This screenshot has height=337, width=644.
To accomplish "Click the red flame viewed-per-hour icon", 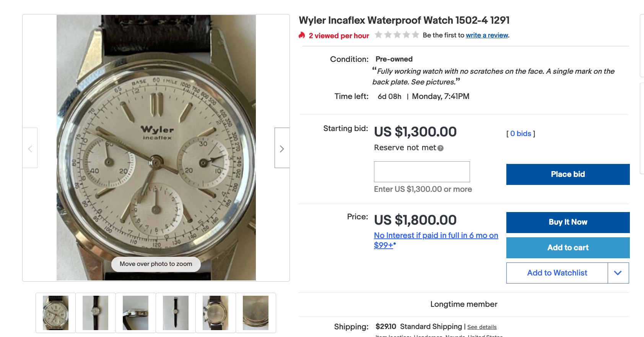I will (x=302, y=35).
